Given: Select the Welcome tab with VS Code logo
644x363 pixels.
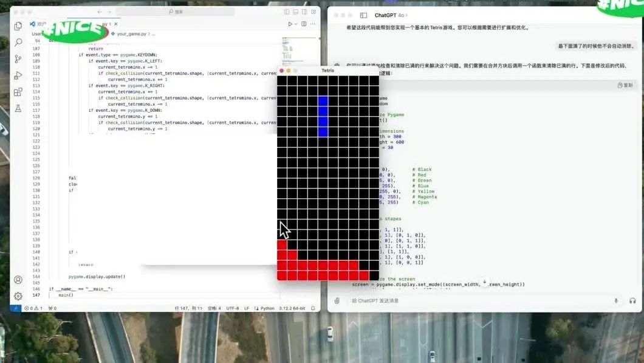Looking at the screenshot, I should tap(38, 24).
